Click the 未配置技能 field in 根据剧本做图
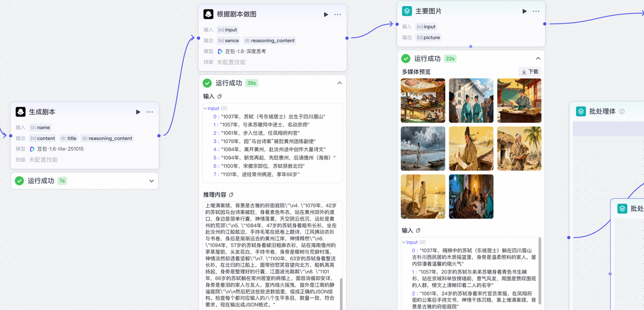The height and width of the screenshot is (310, 644). pyautogui.click(x=231, y=62)
